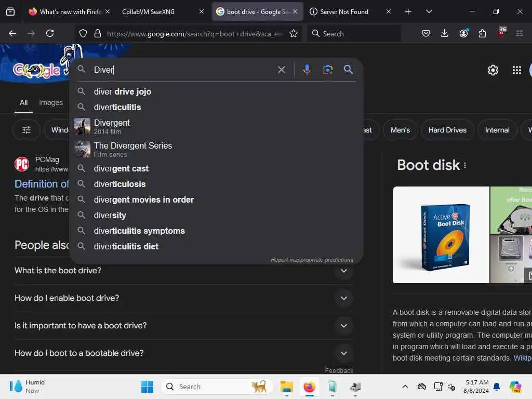
Task: Submit Google search magnifier button
Action: click(348, 70)
